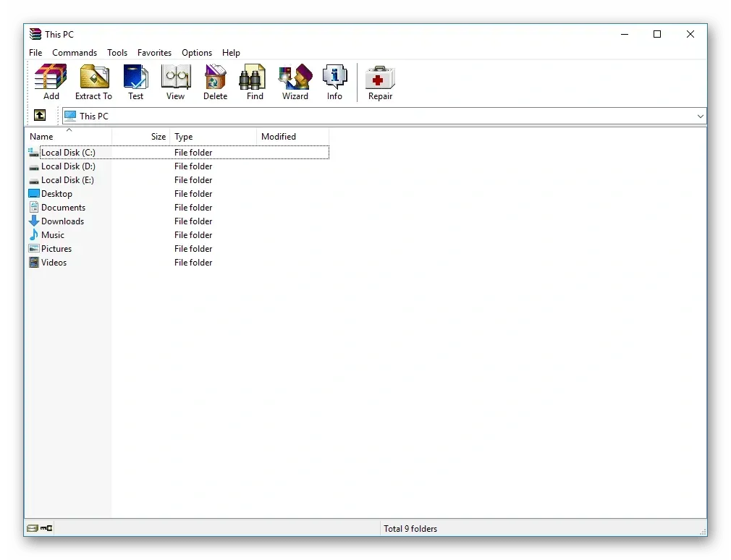Screen dimensions: 731x560
Task: Click the Info toolbar icon
Action: [334, 77]
